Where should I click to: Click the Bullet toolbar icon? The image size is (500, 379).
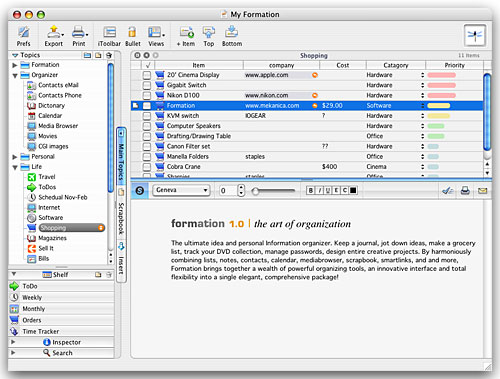132,36
